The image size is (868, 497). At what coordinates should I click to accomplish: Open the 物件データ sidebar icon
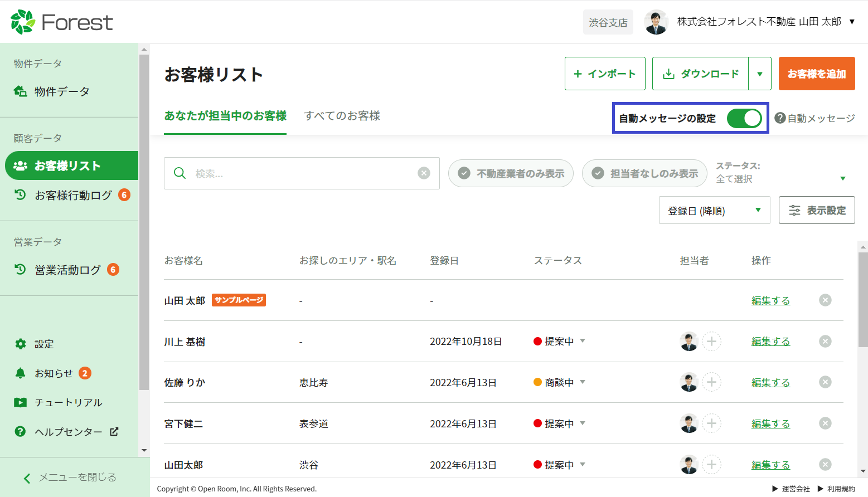coord(21,91)
